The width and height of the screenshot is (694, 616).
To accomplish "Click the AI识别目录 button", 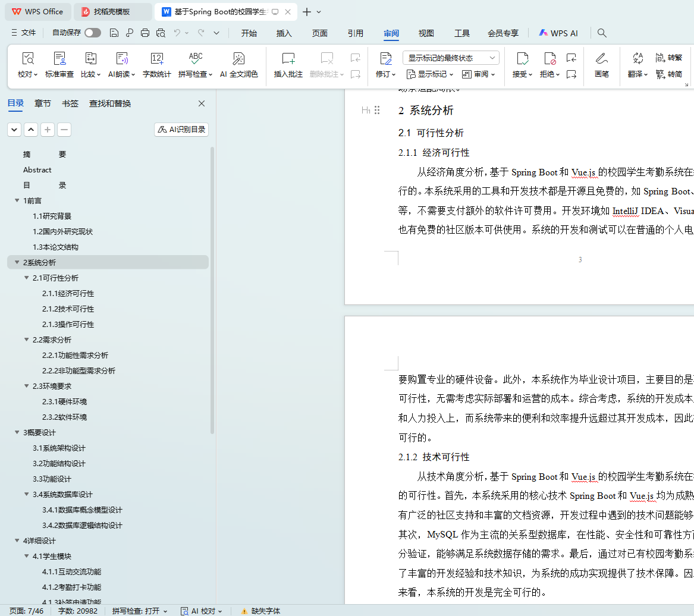I will point(181,130).
